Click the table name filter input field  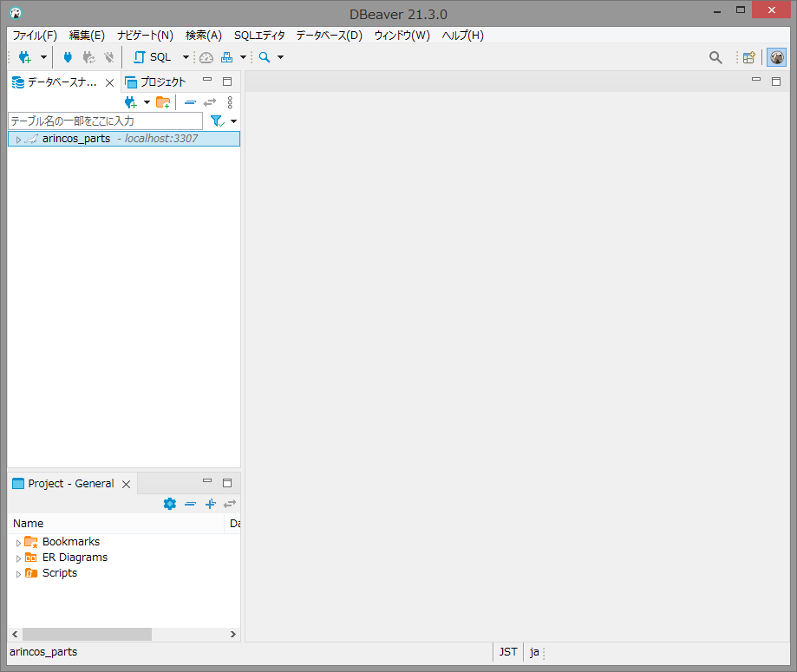pos(106,121)
